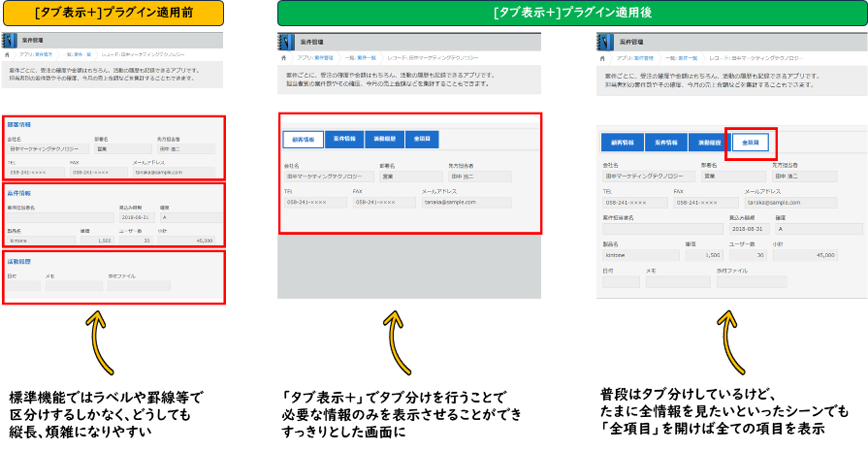
Task: Click 部署名 field in left before-plugin screenshot
Action: click(123, 149)
